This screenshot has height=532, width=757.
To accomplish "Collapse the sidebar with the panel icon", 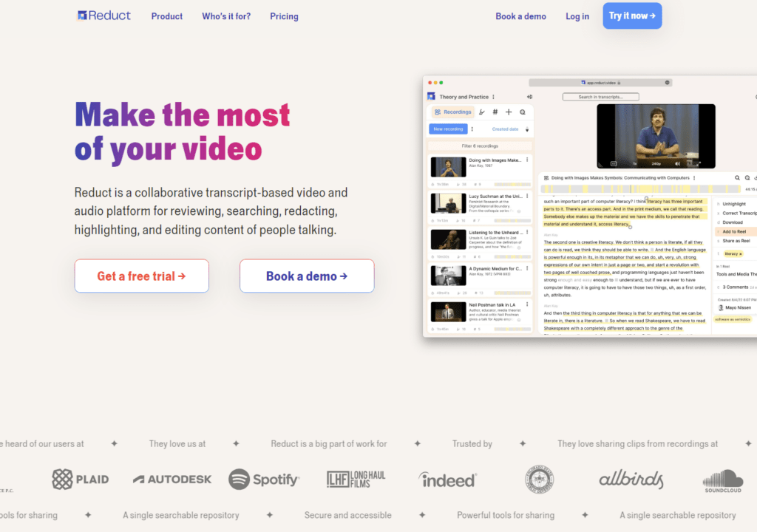I will tap(529, 97).
